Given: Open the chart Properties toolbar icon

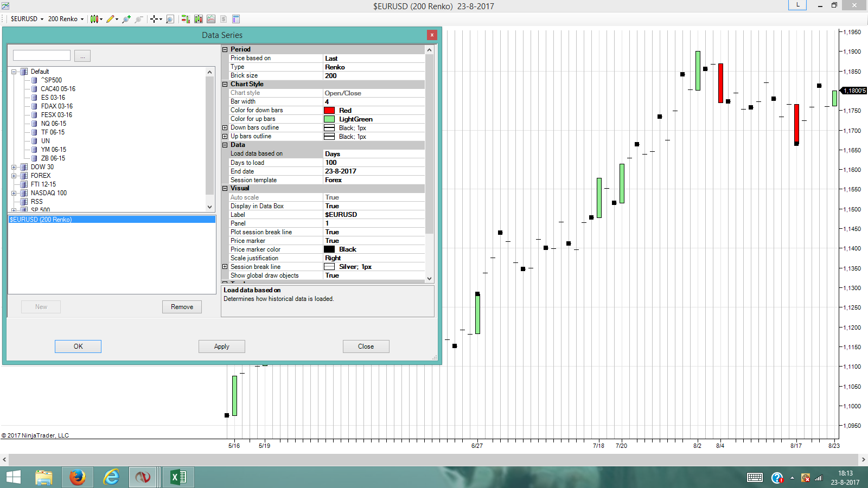Looking at the screenshot, I should point(236,19).
